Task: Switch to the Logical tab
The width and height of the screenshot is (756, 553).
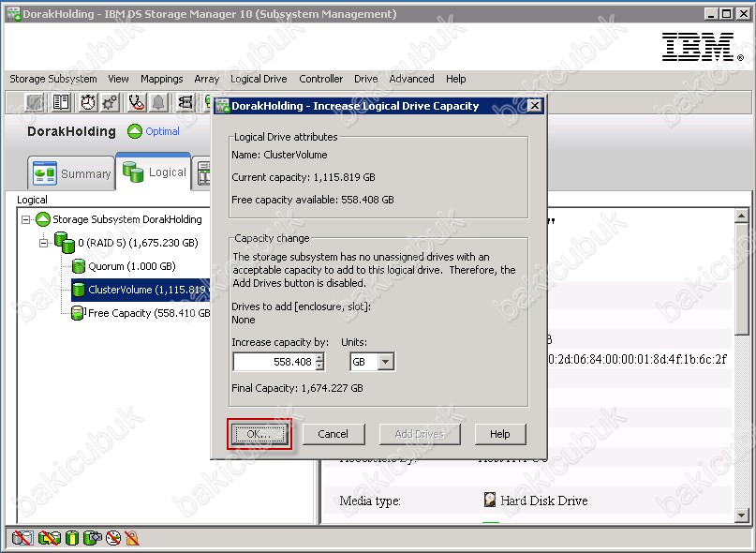Action: [154, 172]
